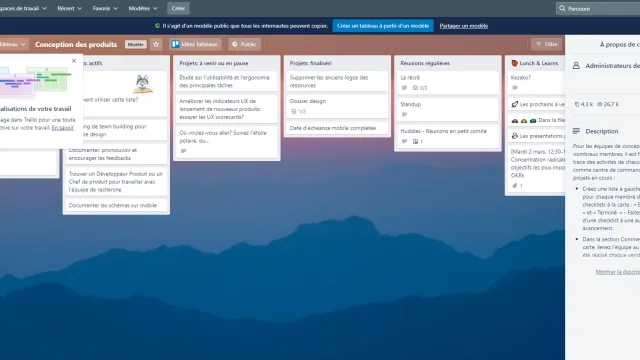The width and height of the screenshot is (640, 360).
Task: Open the Trouver un Développeur Produit card
Action: [116, 182]
